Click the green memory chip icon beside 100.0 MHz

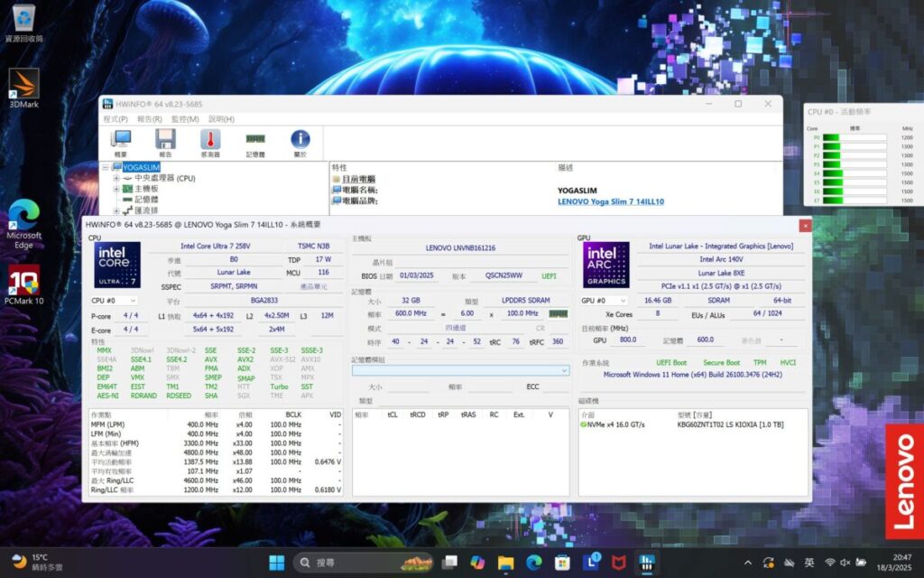[558, 313]
